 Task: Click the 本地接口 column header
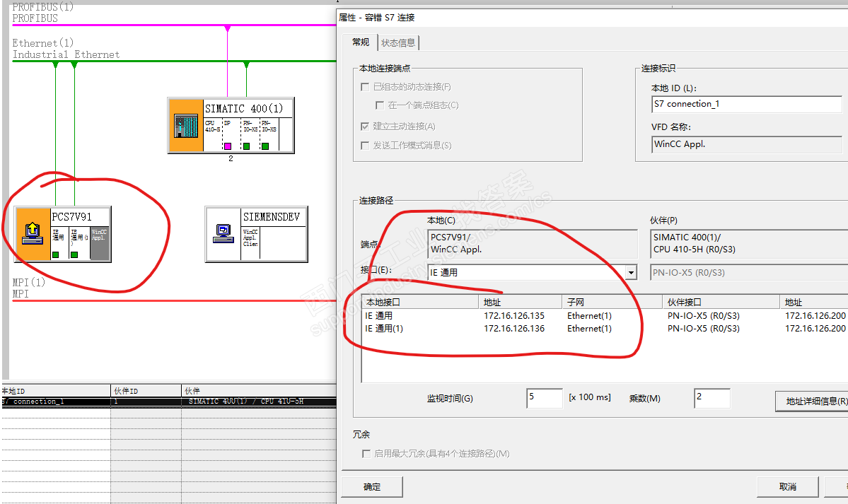coord(420,302)
